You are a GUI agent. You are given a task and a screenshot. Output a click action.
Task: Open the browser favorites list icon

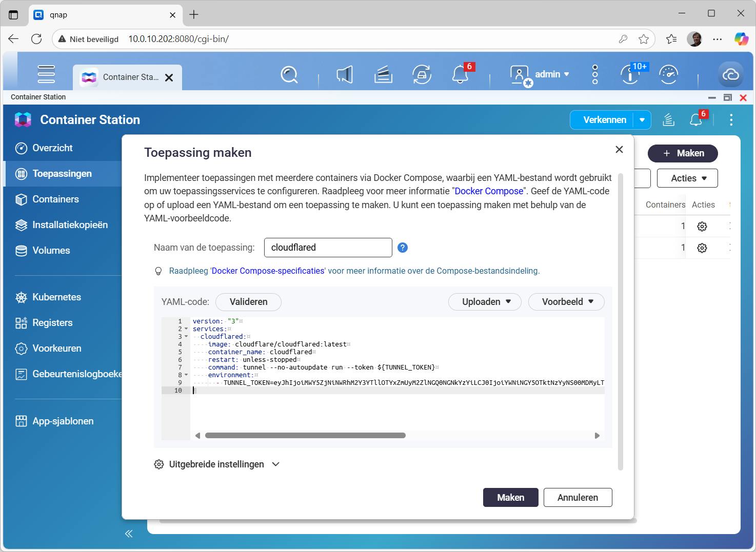point(671,39)
